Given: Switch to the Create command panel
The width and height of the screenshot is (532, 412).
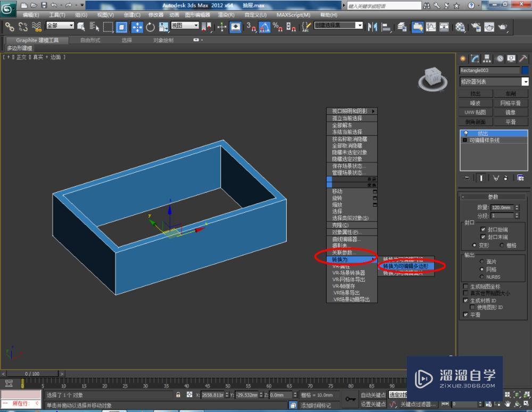Looking at the screenshot, I should tap(462, 58).
